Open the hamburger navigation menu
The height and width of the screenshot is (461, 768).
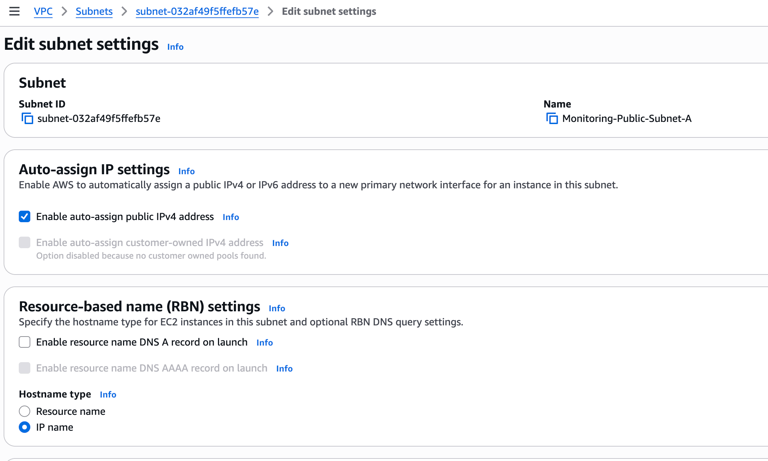point(14,11)
